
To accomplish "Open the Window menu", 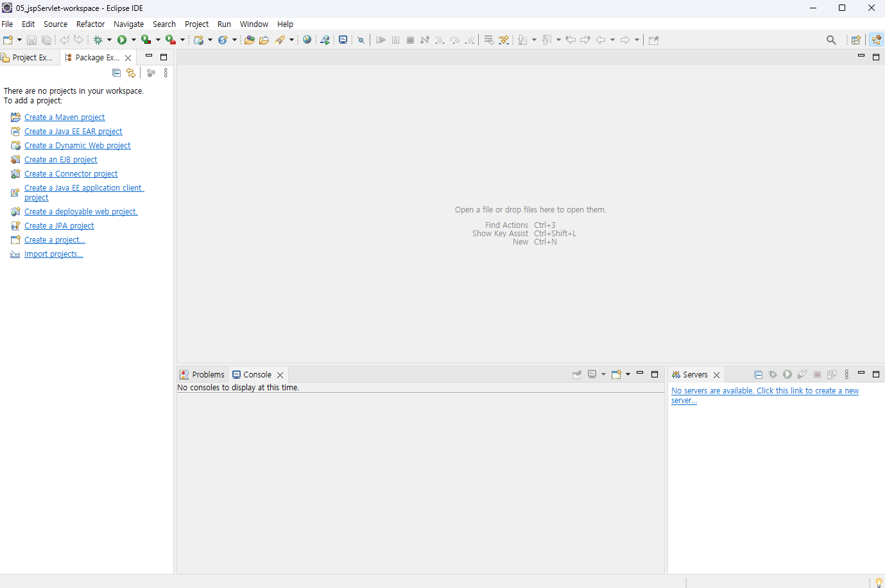I will pos(254,24).
